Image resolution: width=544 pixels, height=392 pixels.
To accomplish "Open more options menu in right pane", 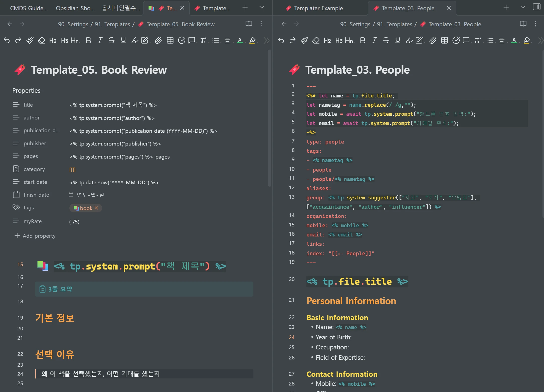I will tap(535, 24).
